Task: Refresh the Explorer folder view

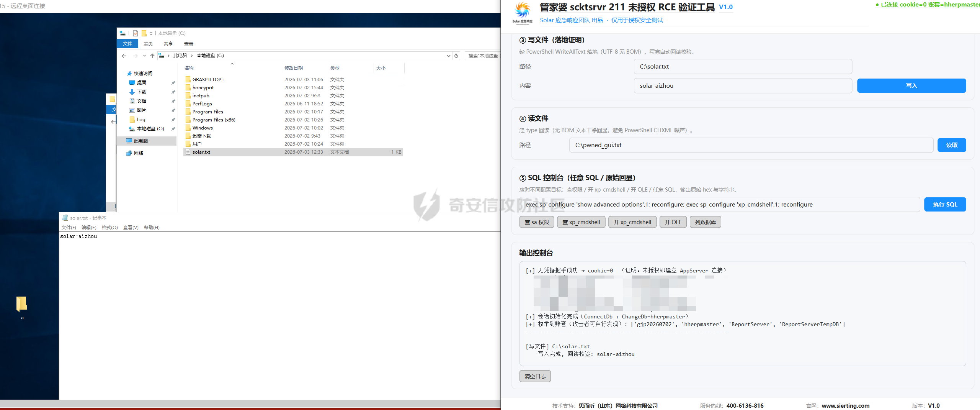Action: [456, 56]
